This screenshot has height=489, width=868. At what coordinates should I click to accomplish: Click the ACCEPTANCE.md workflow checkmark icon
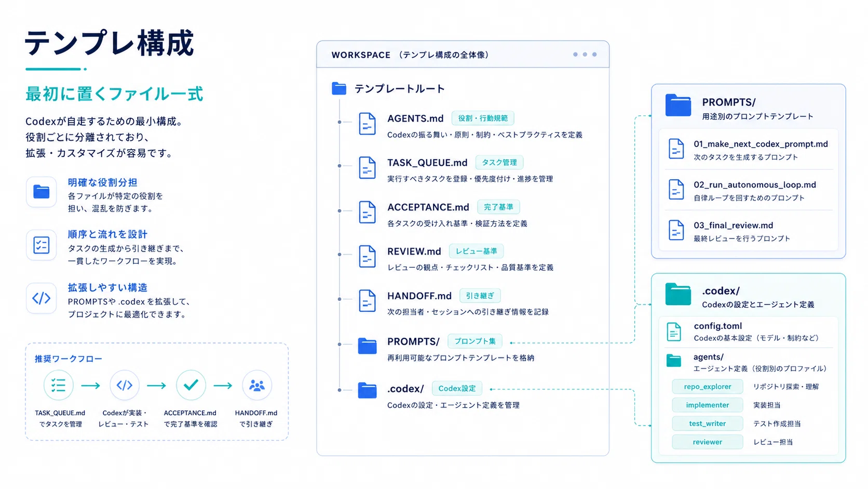tap(191, 385)
